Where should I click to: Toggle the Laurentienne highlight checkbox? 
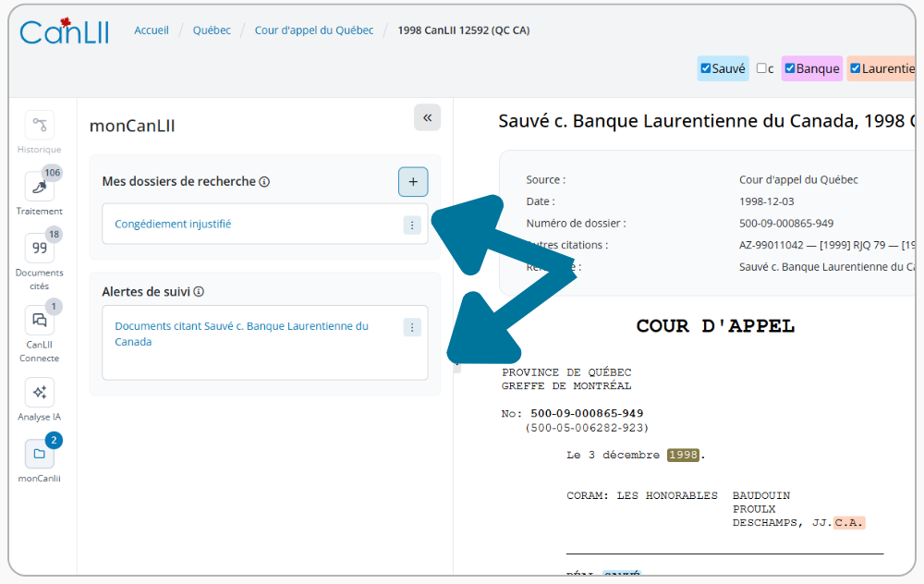tap(856, 68)
